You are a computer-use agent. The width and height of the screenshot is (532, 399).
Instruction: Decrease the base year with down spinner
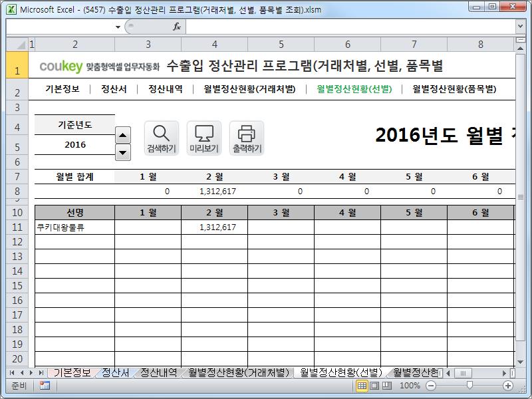(123, 152)
